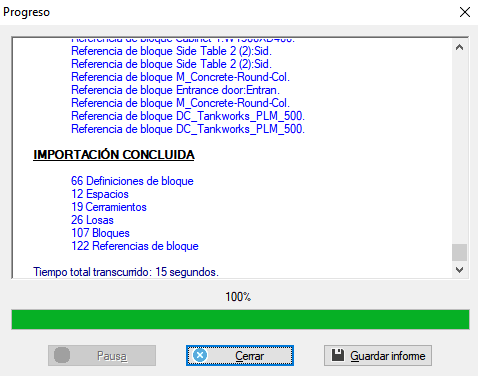Click the floppy disk icon on Guardar informe
478x376 pixels.
pyautogui.click(x=338, y=355)
